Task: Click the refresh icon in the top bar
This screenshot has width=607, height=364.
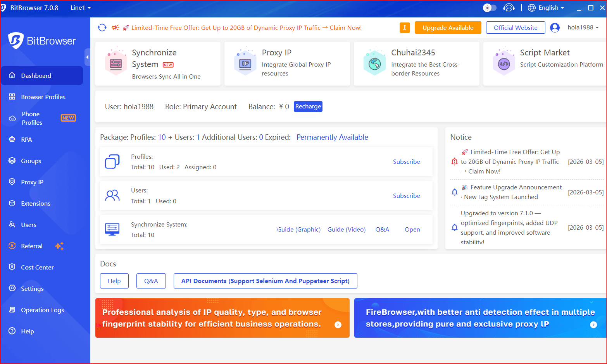Action: point(102,27)
